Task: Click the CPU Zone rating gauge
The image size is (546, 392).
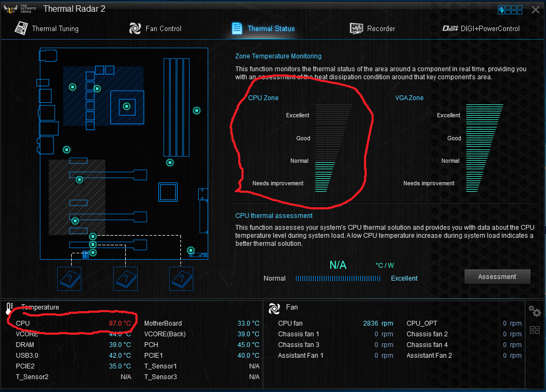Action: pos(333,148)
